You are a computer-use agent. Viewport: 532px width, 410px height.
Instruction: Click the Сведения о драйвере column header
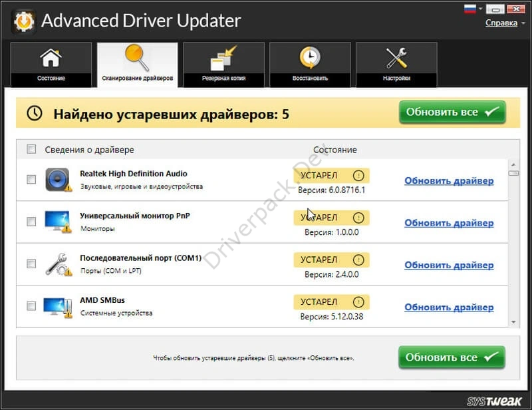[x=89, y=150]
